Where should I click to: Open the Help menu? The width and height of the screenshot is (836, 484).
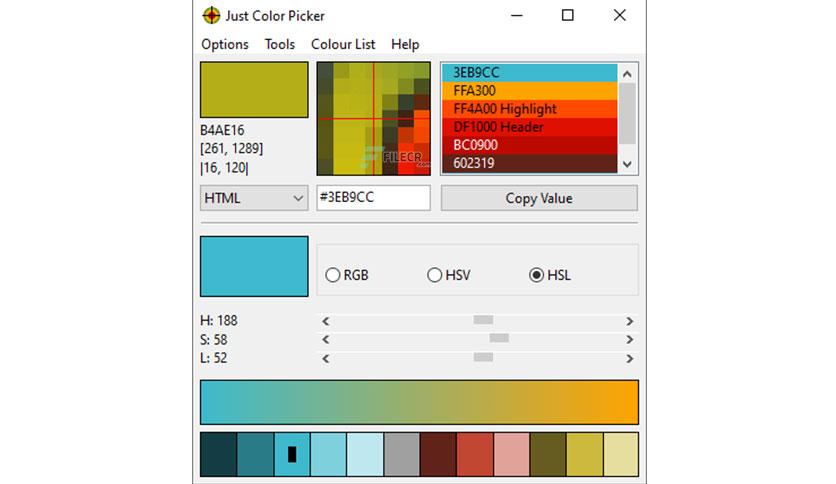point(405,44)
